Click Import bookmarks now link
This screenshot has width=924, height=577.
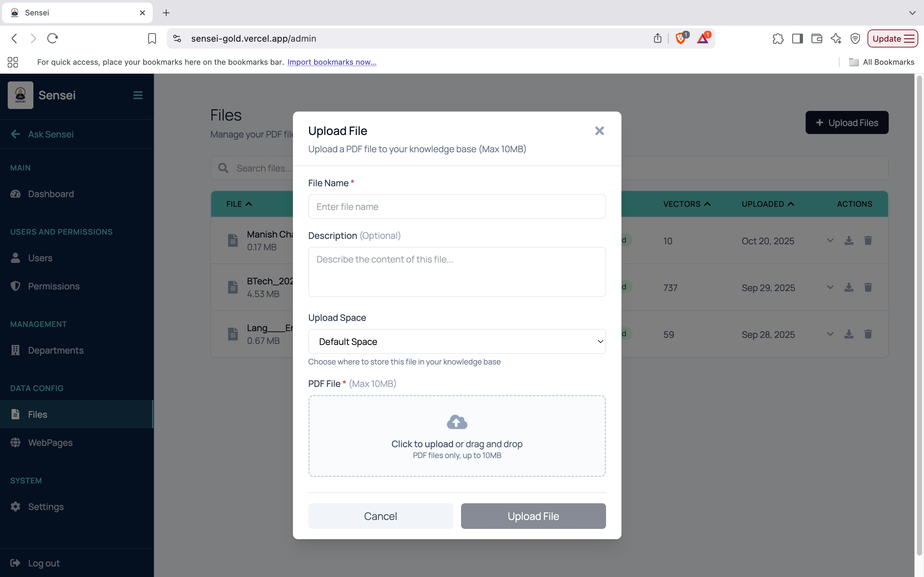(x=331, y=62)
